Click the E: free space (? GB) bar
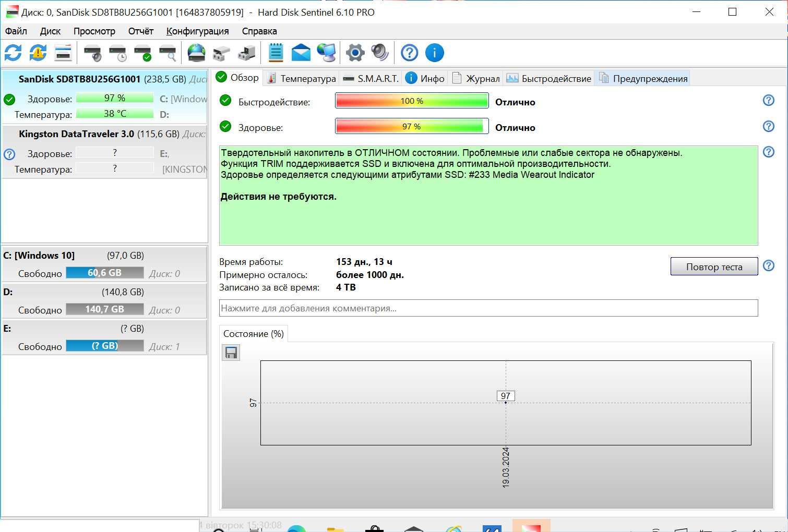788x532 pixels. pos(105,346)
